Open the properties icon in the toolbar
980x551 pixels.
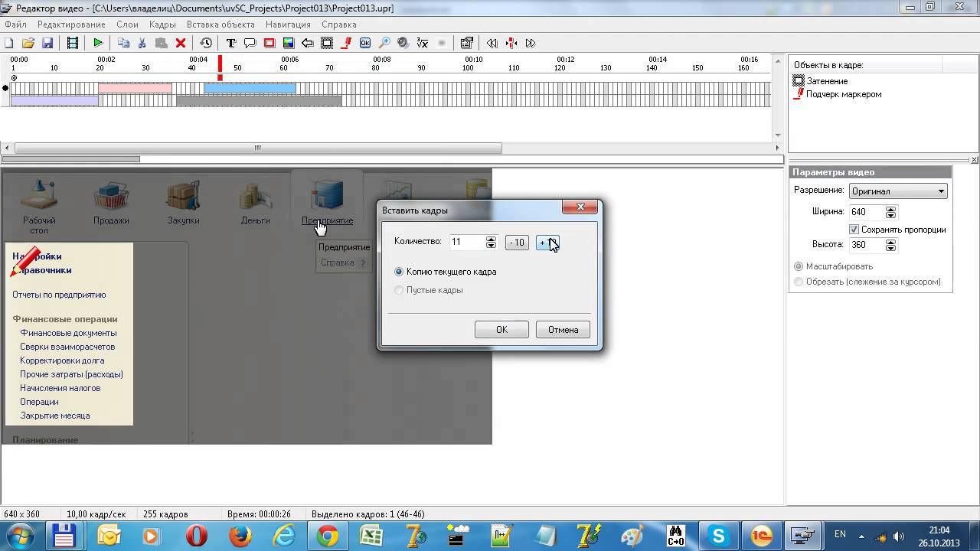(467, 43)
